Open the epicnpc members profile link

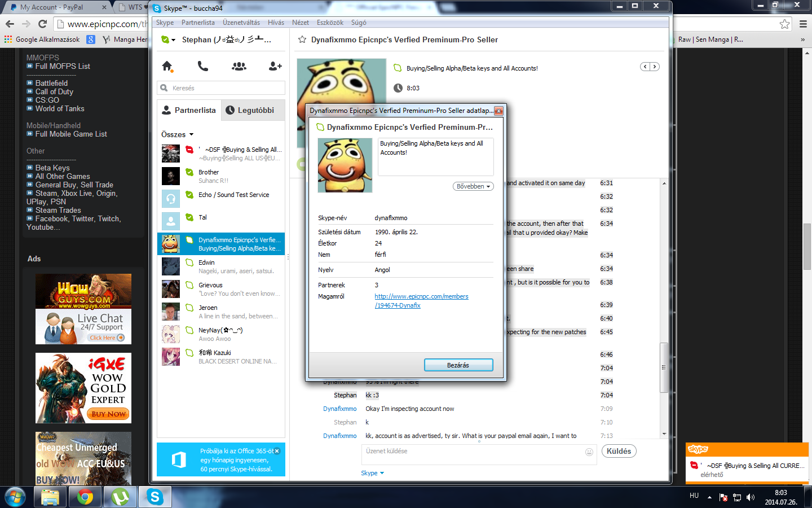[x=421, y=301]
